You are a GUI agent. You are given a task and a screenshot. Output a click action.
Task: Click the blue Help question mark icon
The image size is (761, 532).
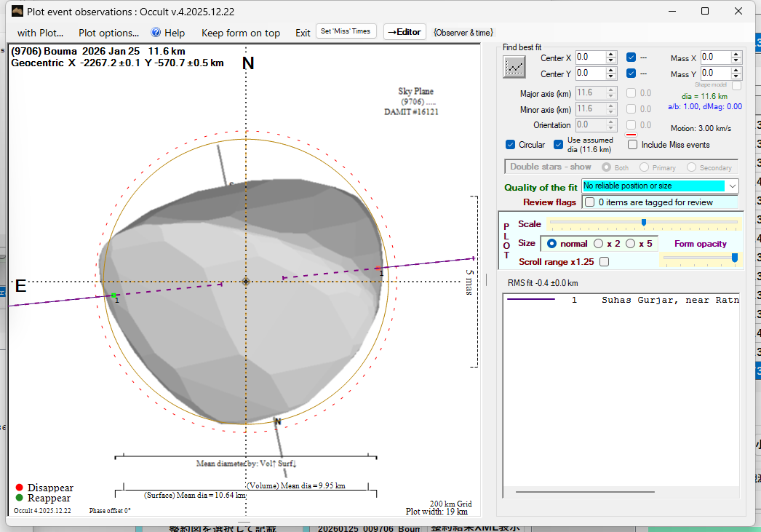click(x=156, y=33)
